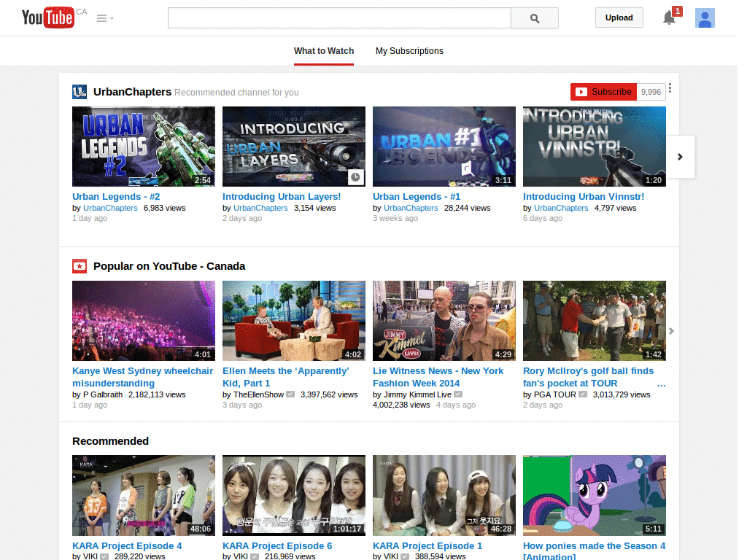Screen dimensions: 747x560
Task: Open Ellen show video thumbnail
Action: [x=294, y=321]
